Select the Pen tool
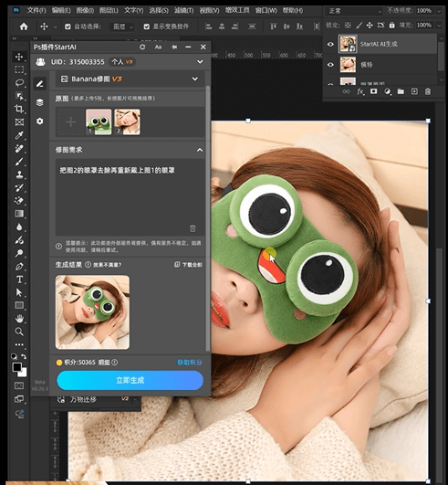This screenshot has height=485, width=448. [x=19, y=267]
